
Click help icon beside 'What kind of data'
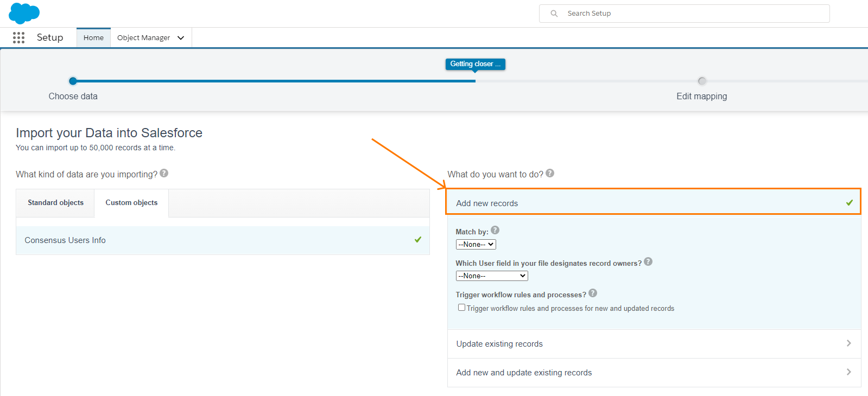pos(164,173)
